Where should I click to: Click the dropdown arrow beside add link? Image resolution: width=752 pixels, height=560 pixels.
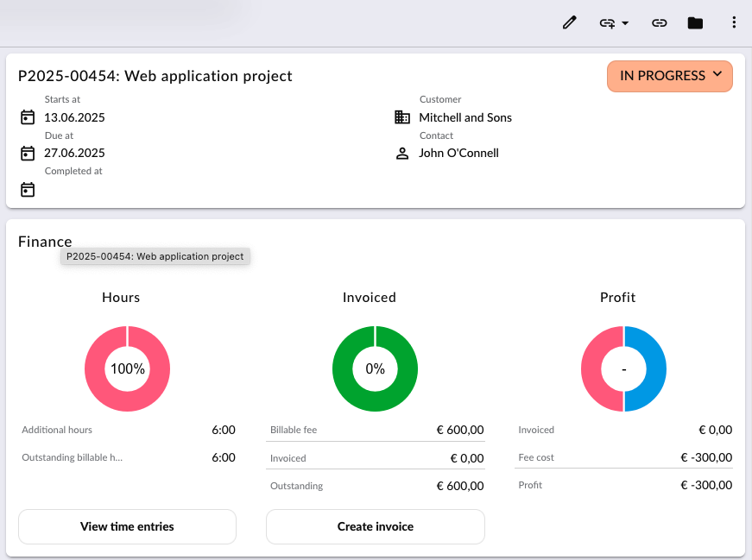pyautogui.click(x=625, y=23)
